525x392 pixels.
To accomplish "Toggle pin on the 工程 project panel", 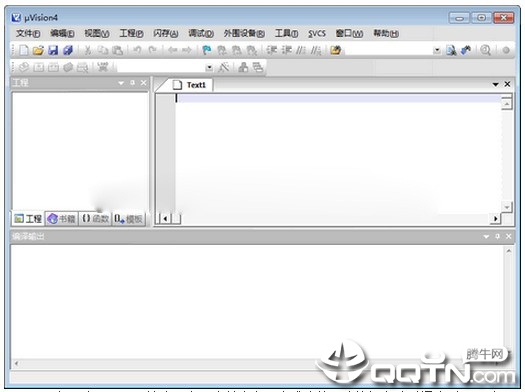I will point(133,83).
